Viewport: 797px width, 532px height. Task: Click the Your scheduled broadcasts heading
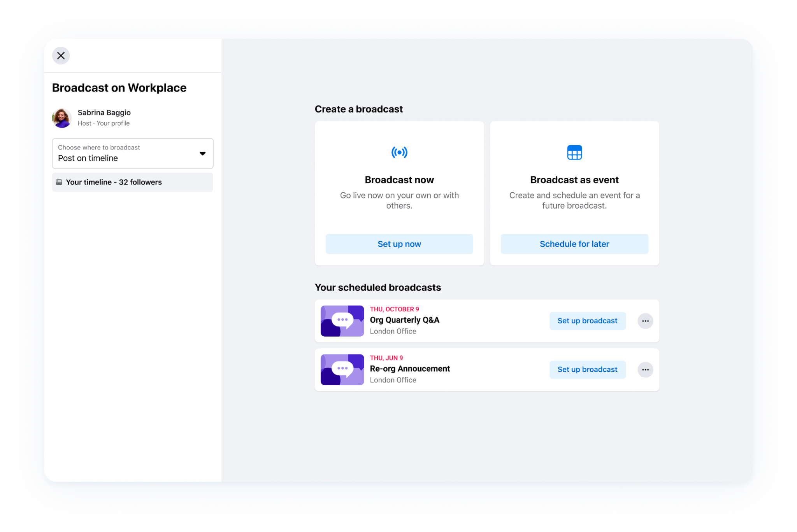[378, 287]
